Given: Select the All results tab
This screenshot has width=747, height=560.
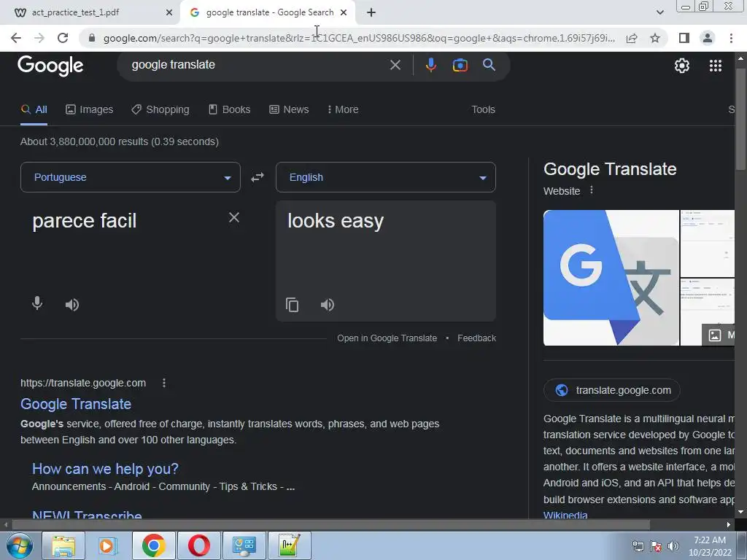Looking at the screenshot, I should (x=34, y=109).
